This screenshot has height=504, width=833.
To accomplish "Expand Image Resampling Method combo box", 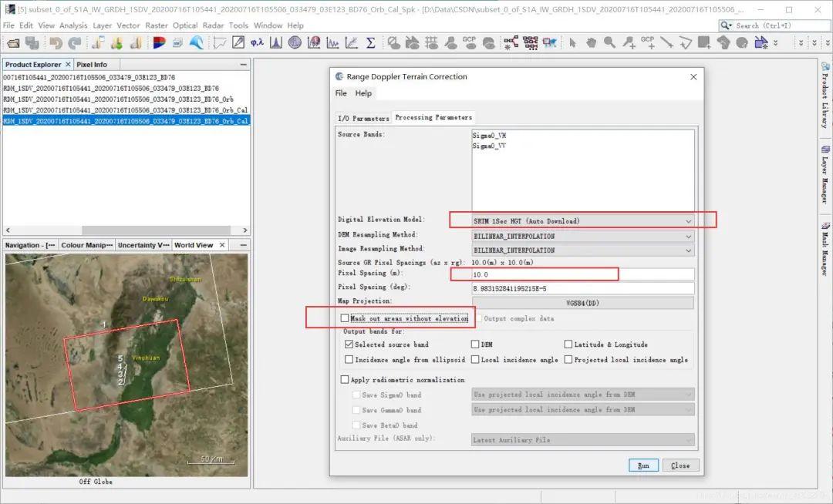I will point(582,250).
